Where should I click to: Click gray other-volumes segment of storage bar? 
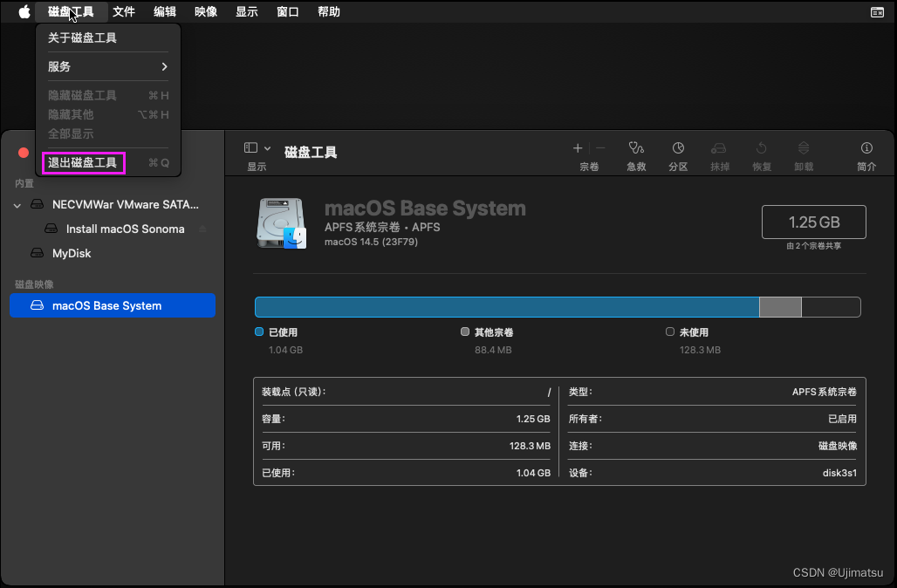pyautogui.click(x=780, y=307)
